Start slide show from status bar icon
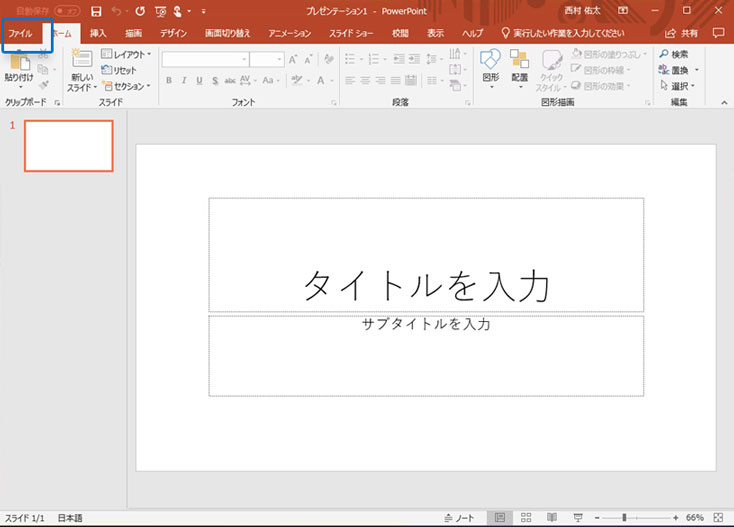734x527 pixels. (576, 518)
